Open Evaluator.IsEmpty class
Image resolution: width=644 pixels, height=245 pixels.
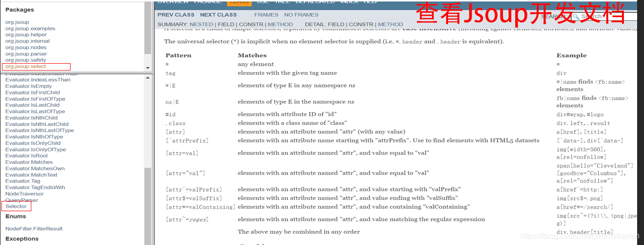pyautogui.click(x=28, y=86)
